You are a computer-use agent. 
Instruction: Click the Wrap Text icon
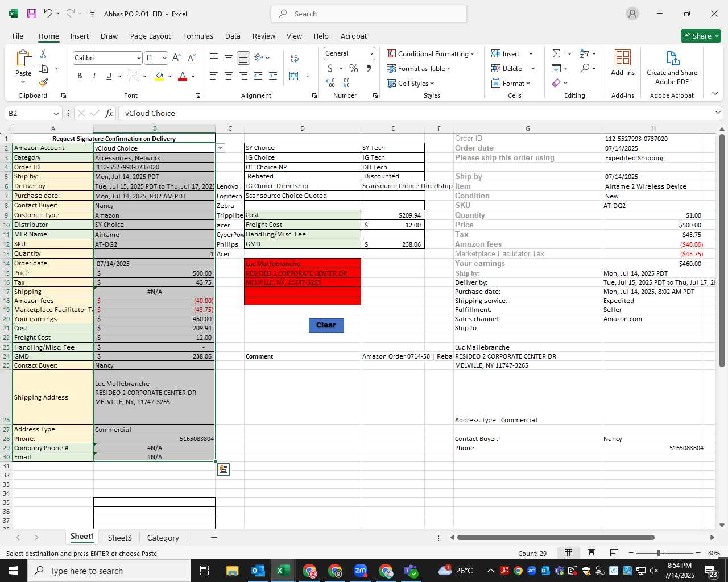(x=295, y=57)
